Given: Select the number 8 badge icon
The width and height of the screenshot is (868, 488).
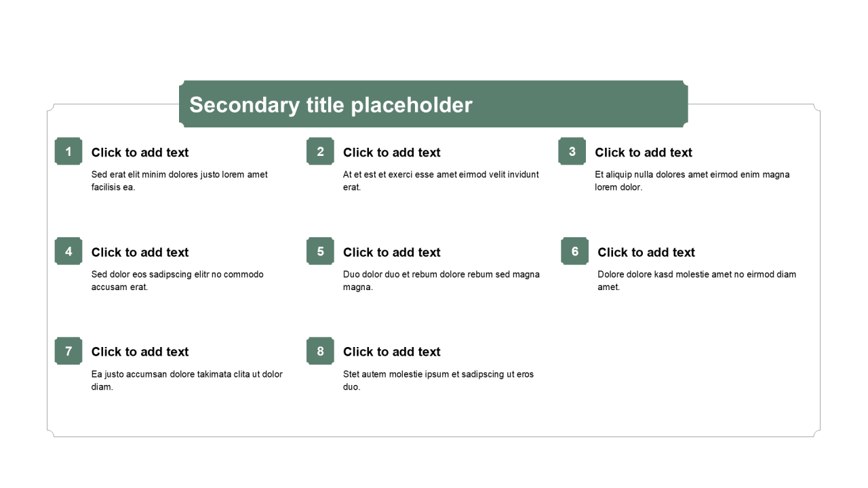Looking at the screenshot, I should pos(320,351).
